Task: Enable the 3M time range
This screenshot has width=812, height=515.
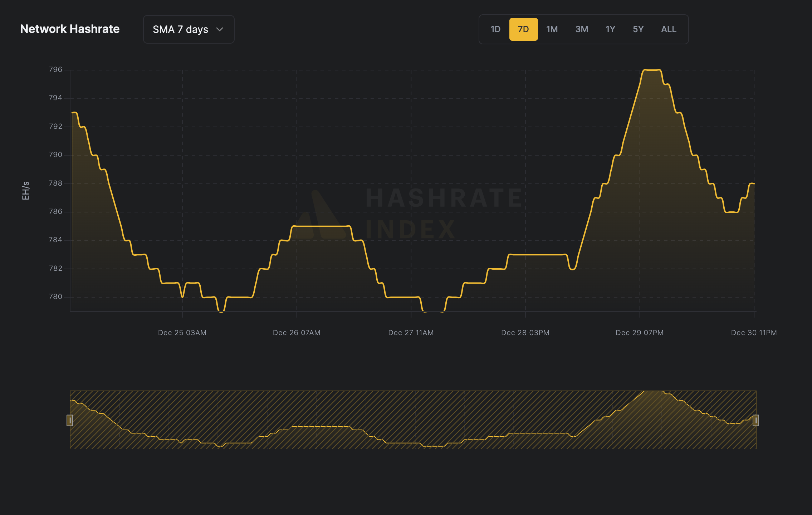Action: (581, 29)
